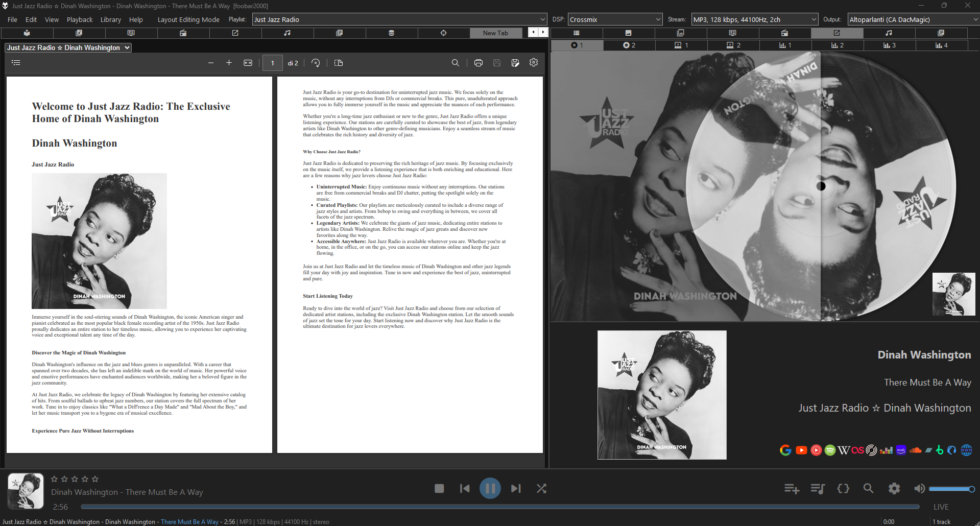Click the add-to-playlist icon in the bottom bar

tap(792, 489)
